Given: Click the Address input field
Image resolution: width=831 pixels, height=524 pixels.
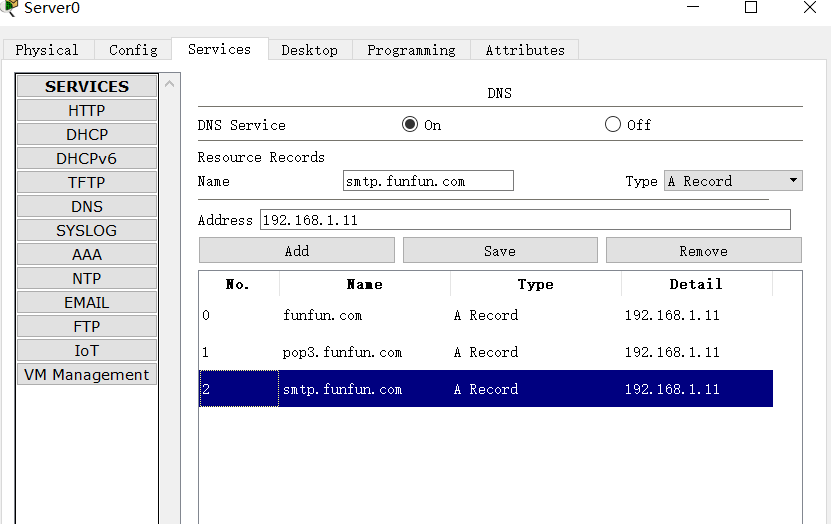Looking at the screenshot, I should point(525,219).
